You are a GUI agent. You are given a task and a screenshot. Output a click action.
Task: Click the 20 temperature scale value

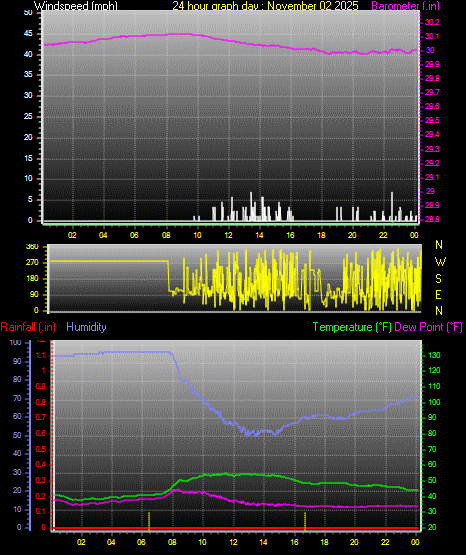coord(432,528)
